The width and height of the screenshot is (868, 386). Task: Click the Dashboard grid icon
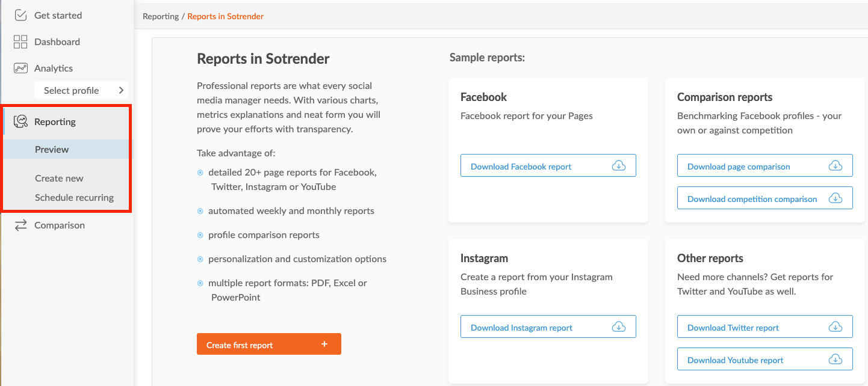point(20,41)
